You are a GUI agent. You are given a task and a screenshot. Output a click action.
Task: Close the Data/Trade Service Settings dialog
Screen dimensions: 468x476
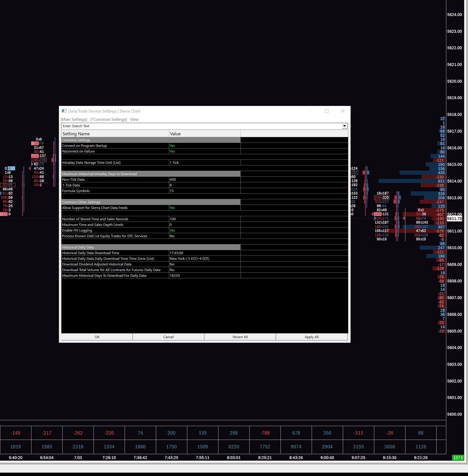342,111
